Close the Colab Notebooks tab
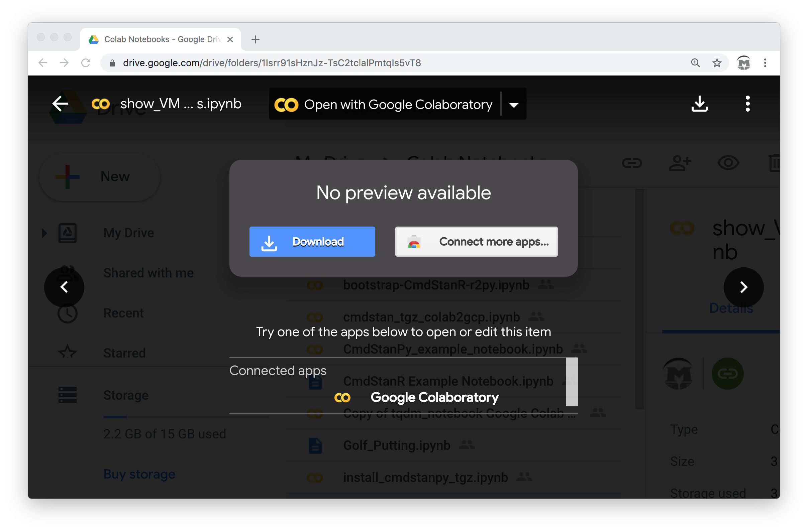 click(x=230, y=39)
